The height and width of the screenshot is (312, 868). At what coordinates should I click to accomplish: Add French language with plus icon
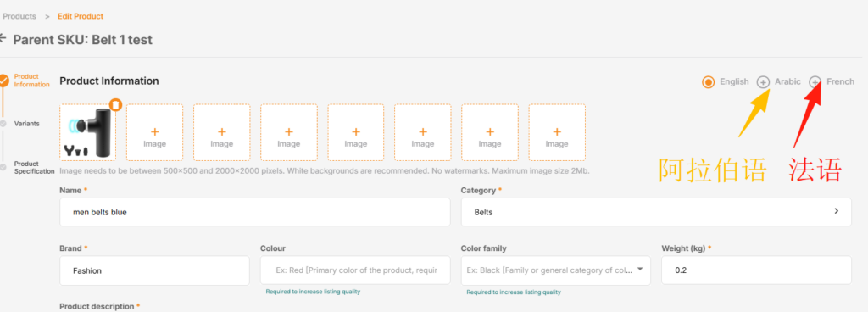click(x=815, y=82)
